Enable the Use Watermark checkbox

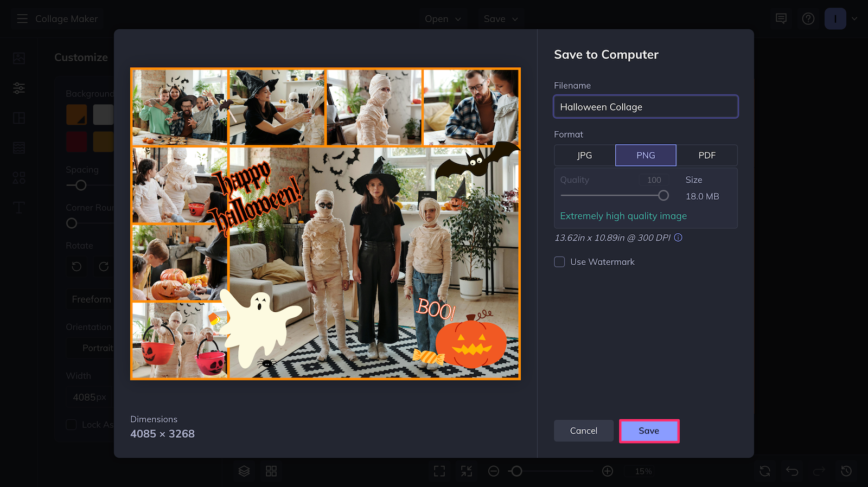(x=559, y=262)
